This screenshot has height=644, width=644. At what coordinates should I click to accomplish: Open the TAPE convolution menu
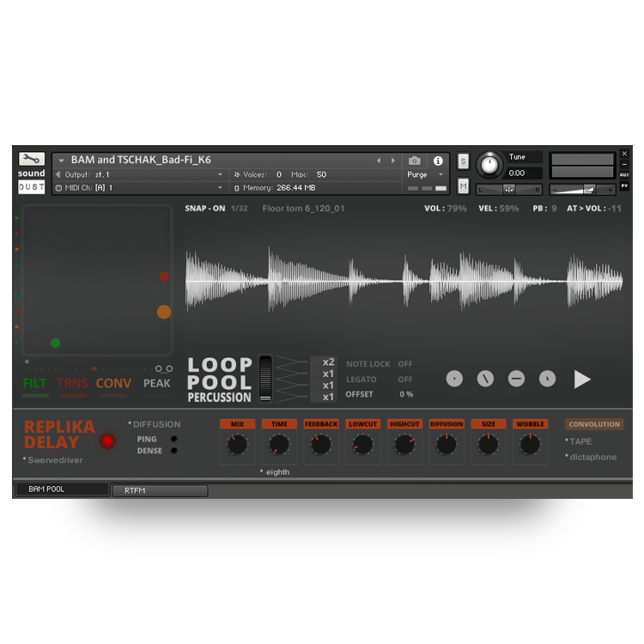tap(578, 441)
